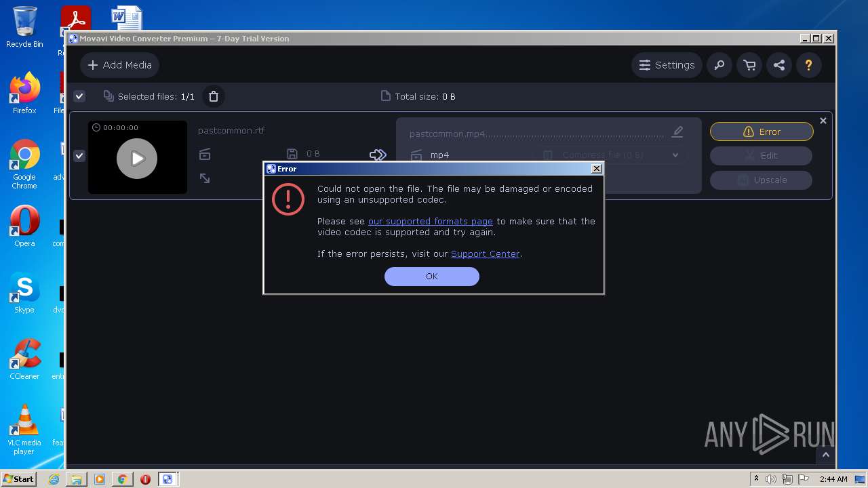Viewport: 868px width, 488px height.
Task: Click the Add Media button
Action: tap(120, 65)
